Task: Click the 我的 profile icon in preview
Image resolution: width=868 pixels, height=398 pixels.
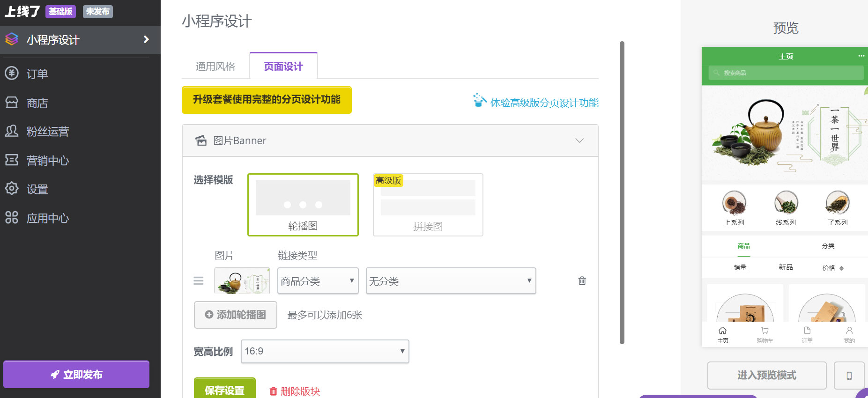Action: [x=849, y=331]
